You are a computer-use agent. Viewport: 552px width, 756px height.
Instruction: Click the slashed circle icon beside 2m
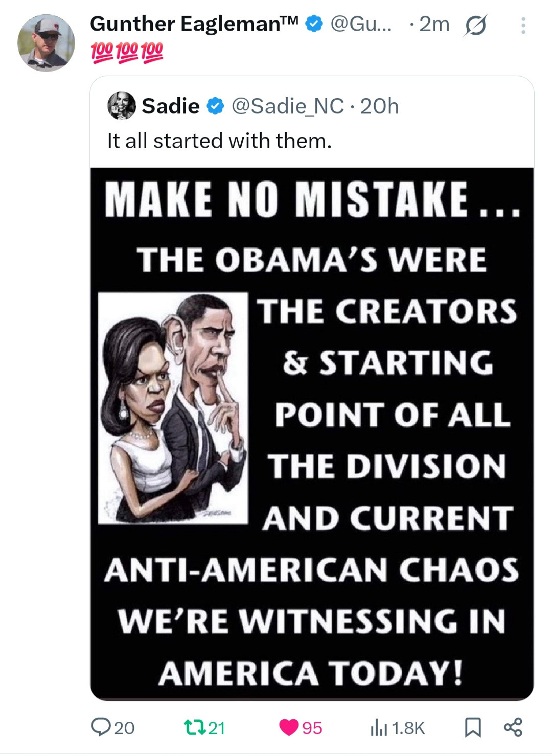pos(475,25)
